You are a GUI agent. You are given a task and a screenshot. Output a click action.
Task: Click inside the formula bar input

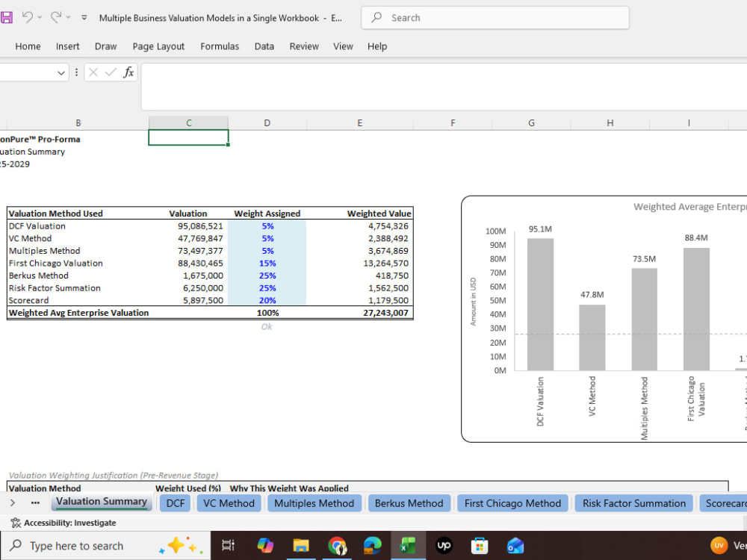tap(444, 87)
